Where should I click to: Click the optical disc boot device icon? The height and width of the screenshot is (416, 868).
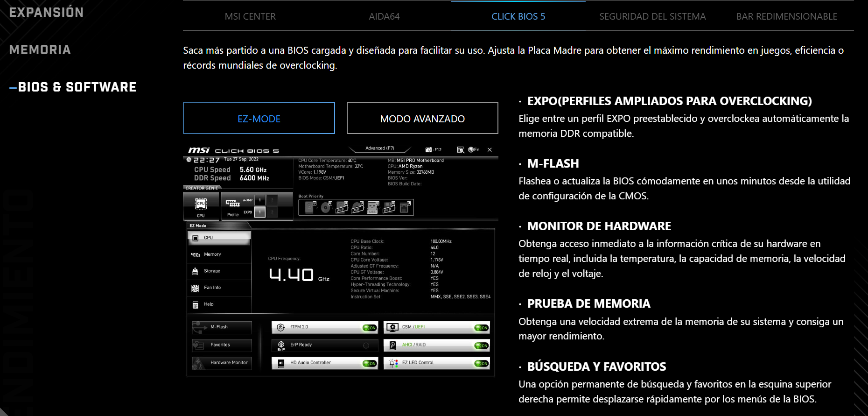click(326, 207)
